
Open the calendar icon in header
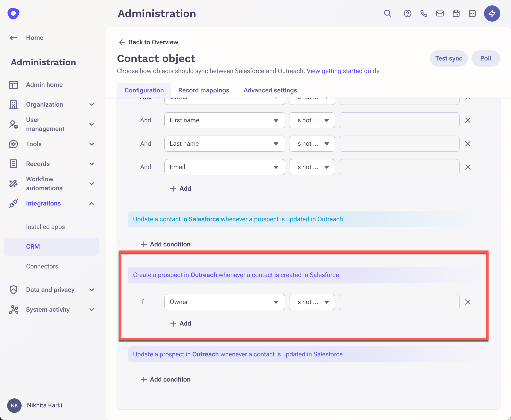(x=456, y=13)
